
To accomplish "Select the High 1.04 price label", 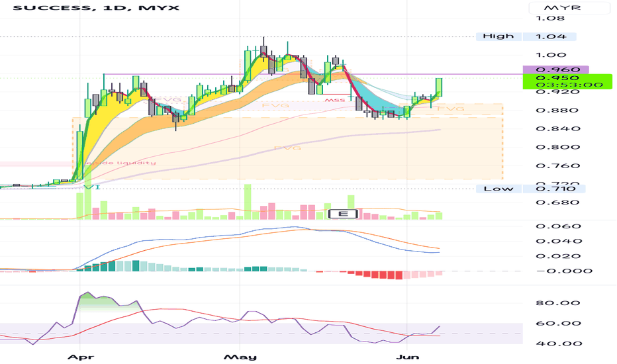I will (x=526, y=36).
